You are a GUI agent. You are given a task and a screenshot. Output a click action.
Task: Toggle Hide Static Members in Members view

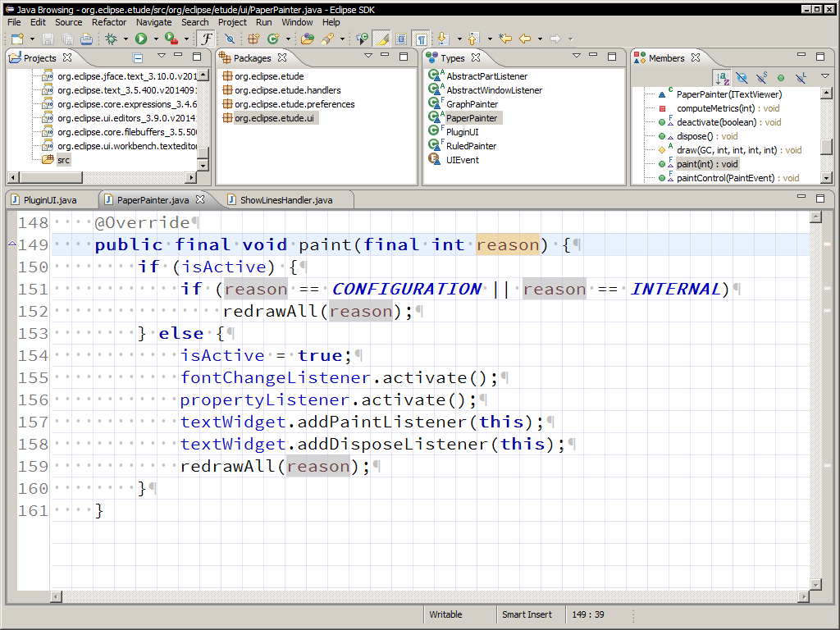(761, 78)
